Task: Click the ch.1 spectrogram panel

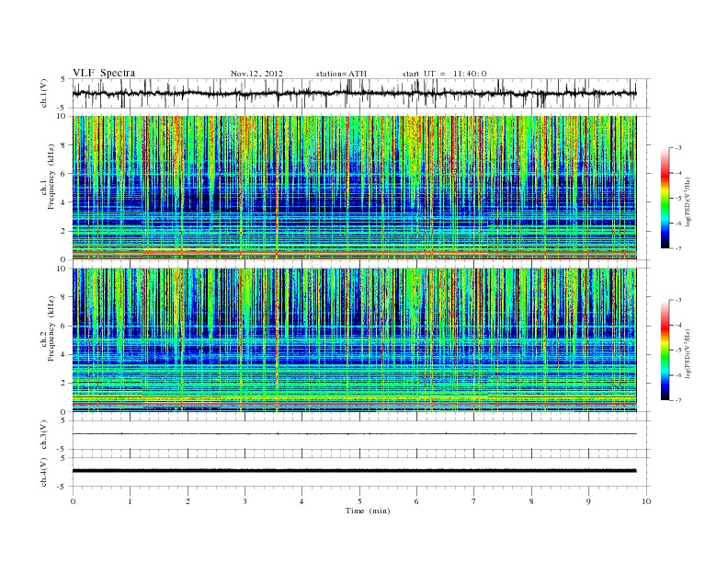Action: pyautogui.click(x=355, y=188)
